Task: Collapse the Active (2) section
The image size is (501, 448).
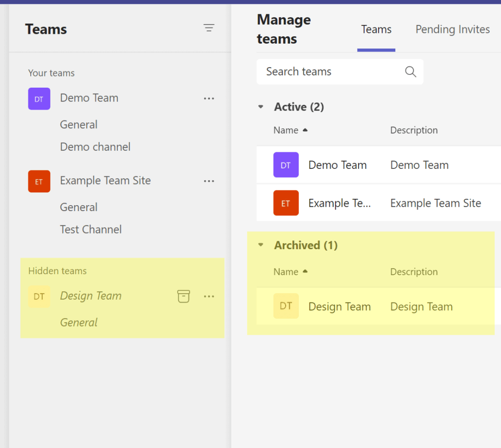Action: [261, 107]
